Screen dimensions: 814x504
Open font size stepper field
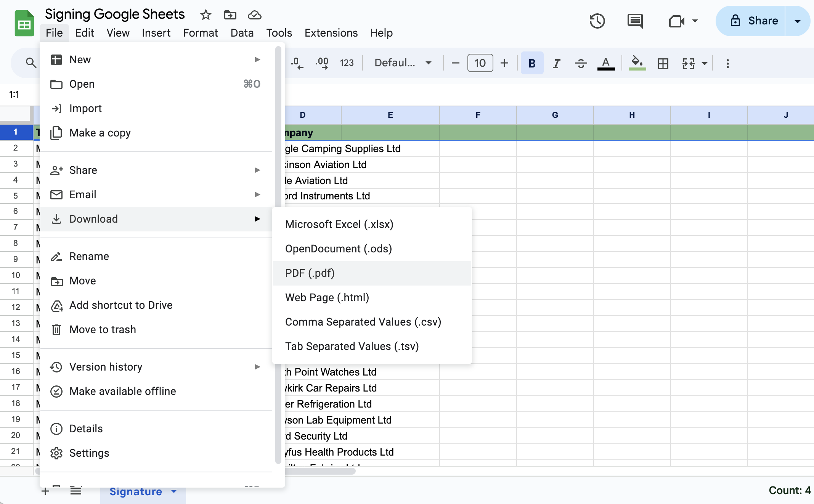(x=479, y=63)
